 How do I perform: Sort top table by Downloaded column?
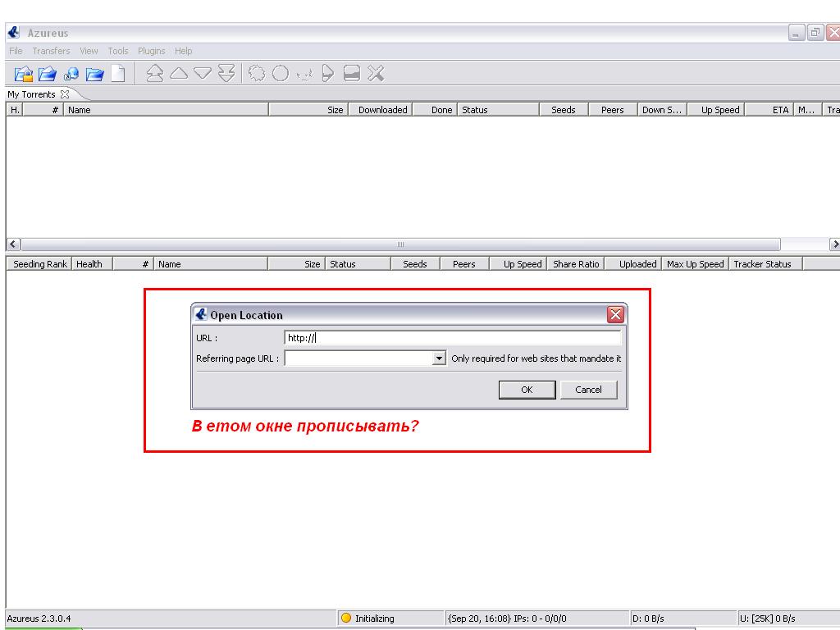pyautogui.click(x=382, y=110)
